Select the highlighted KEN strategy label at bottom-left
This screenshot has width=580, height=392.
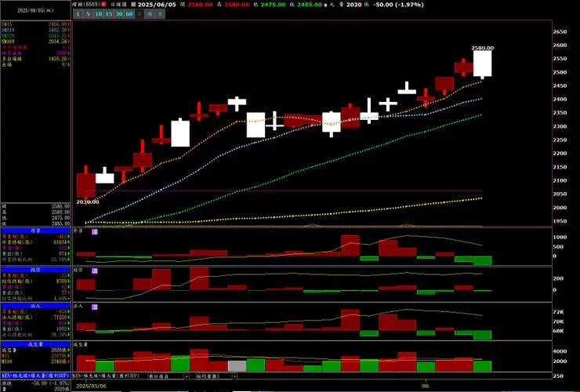click(35, 376)
